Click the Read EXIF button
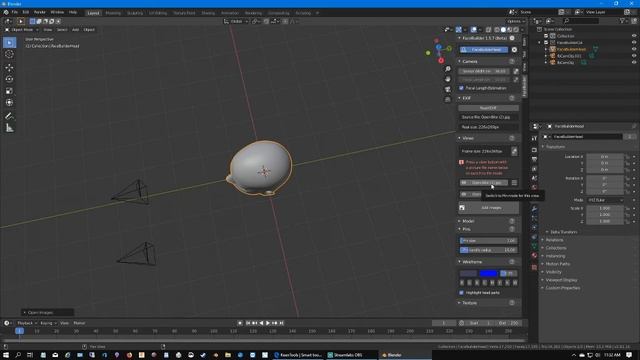 pos(488,108)
